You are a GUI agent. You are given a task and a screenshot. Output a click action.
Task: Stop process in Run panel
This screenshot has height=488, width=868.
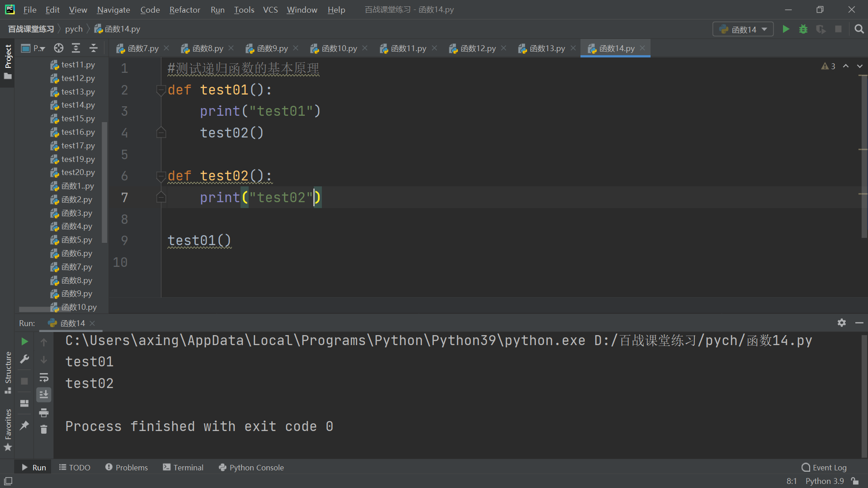coord(24,381)
